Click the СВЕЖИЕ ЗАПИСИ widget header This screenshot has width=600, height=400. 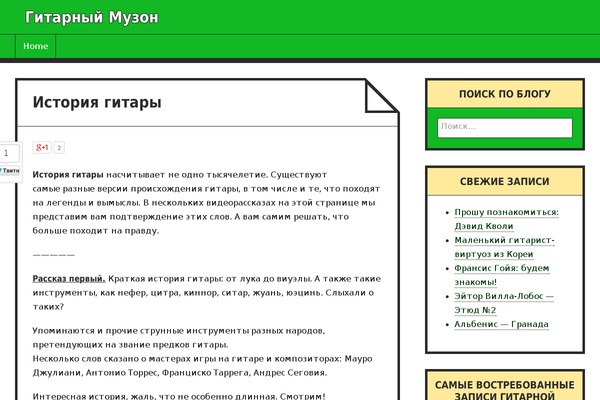click(505, 181)
